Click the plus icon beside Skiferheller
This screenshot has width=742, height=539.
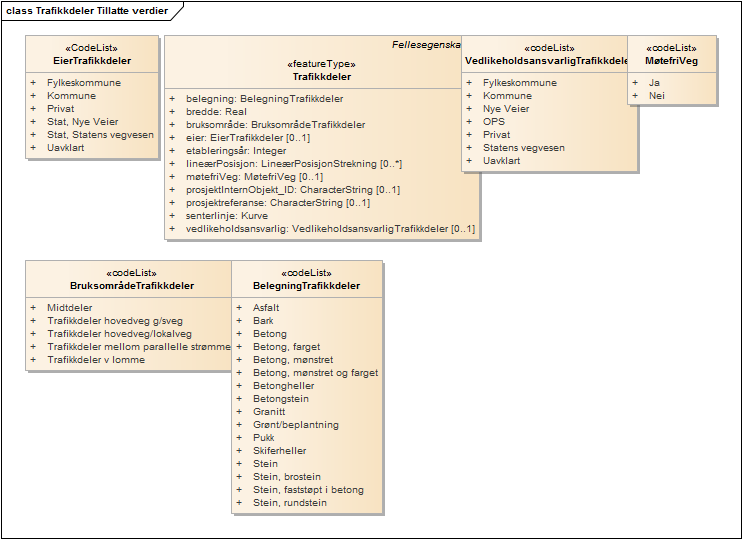coord(238,450)
